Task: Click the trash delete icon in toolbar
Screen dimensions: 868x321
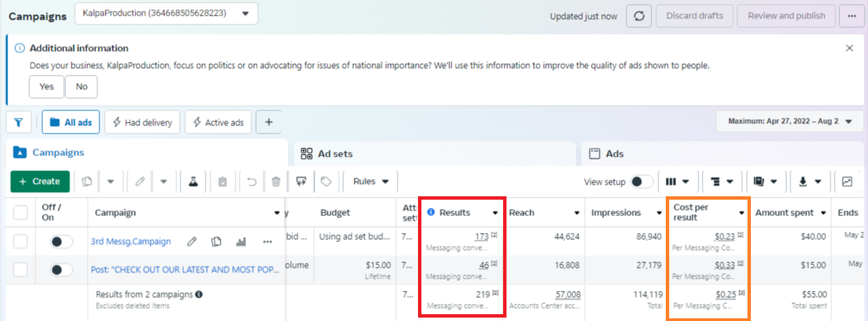Action: click(276, 182)
